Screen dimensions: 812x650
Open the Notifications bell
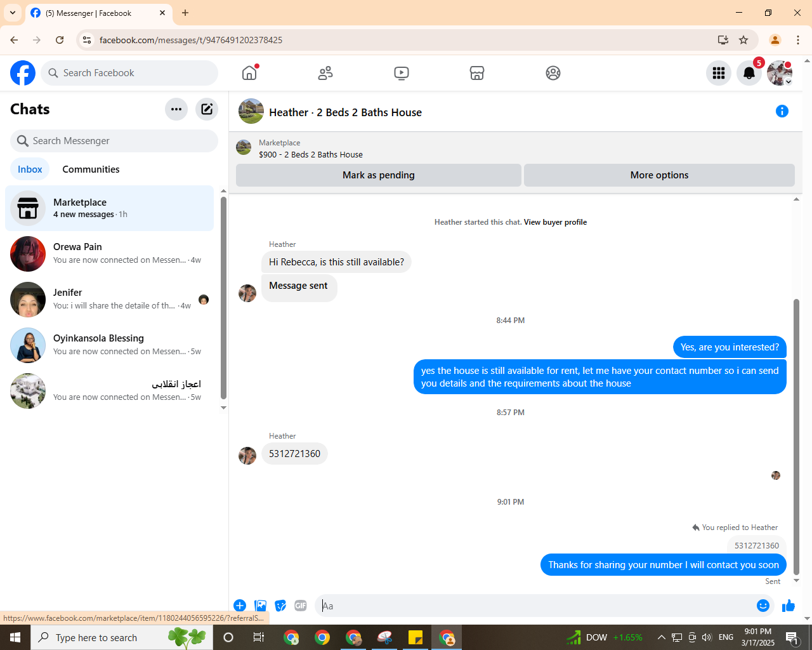point(749,73)
